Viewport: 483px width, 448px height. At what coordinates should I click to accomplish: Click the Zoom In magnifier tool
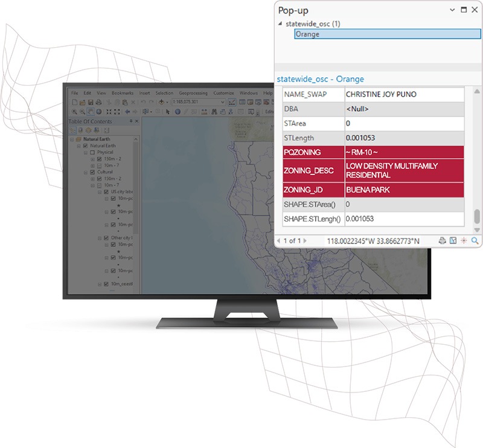[x=74, y=112]
